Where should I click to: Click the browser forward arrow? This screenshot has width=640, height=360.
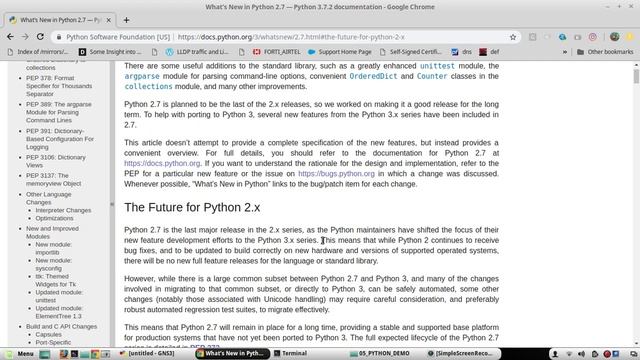point(25,37)
